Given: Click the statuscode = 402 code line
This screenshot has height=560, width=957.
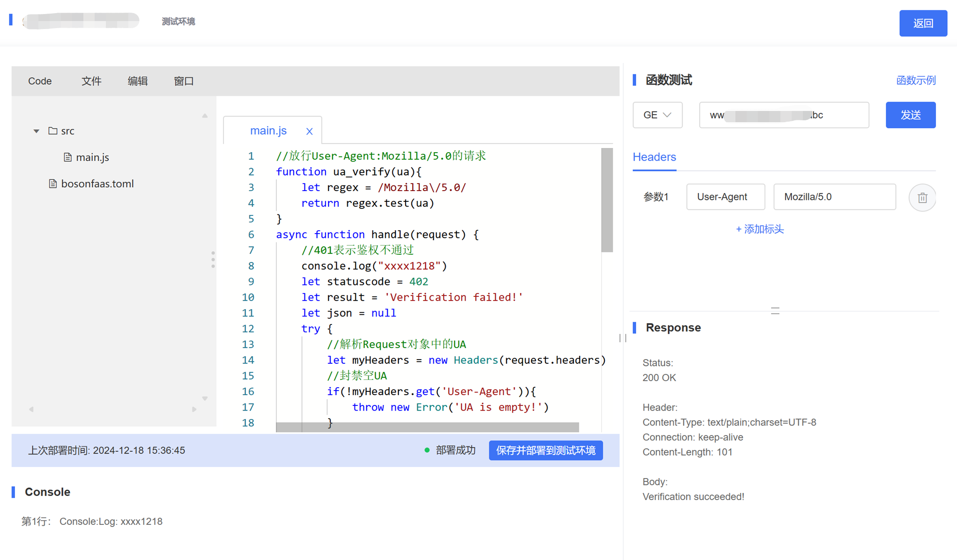Looking at the screenshot, I should point(364,282).
